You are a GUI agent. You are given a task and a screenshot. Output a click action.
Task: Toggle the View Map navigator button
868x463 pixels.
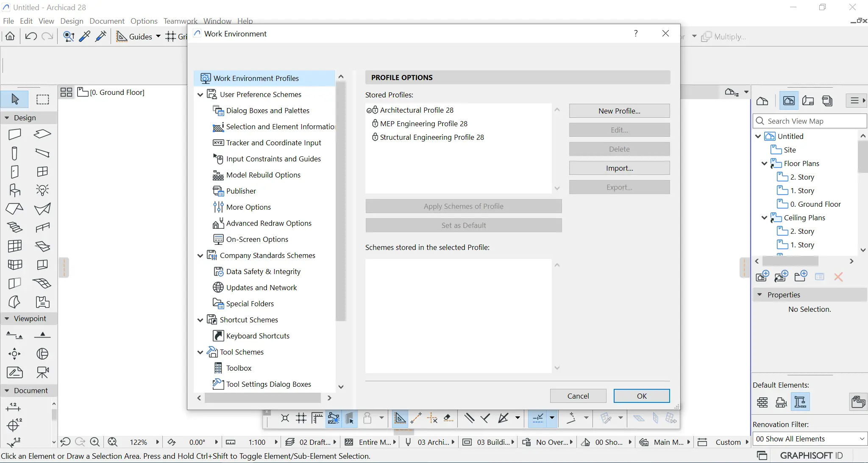pos(789,101)
